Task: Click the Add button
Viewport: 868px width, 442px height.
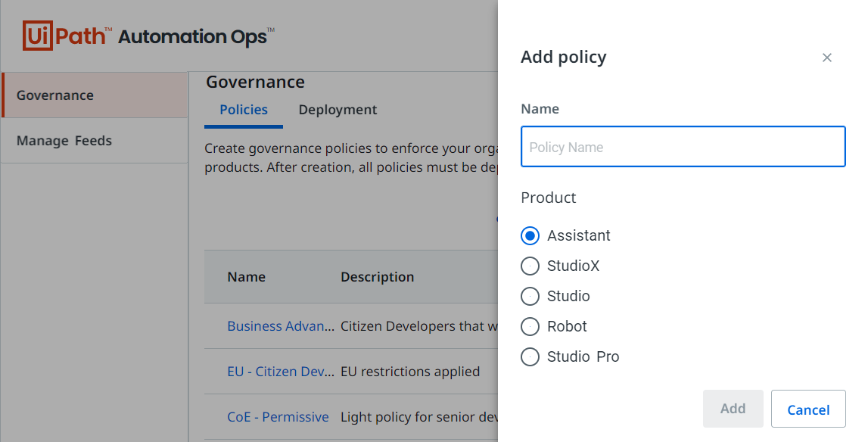Action: click(x=733, y=409)
